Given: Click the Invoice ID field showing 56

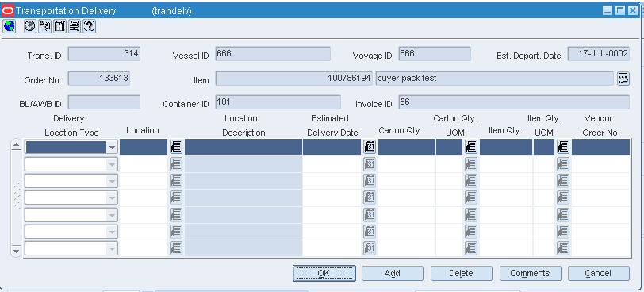Looking at the screenshot, I should coord(514,102).
